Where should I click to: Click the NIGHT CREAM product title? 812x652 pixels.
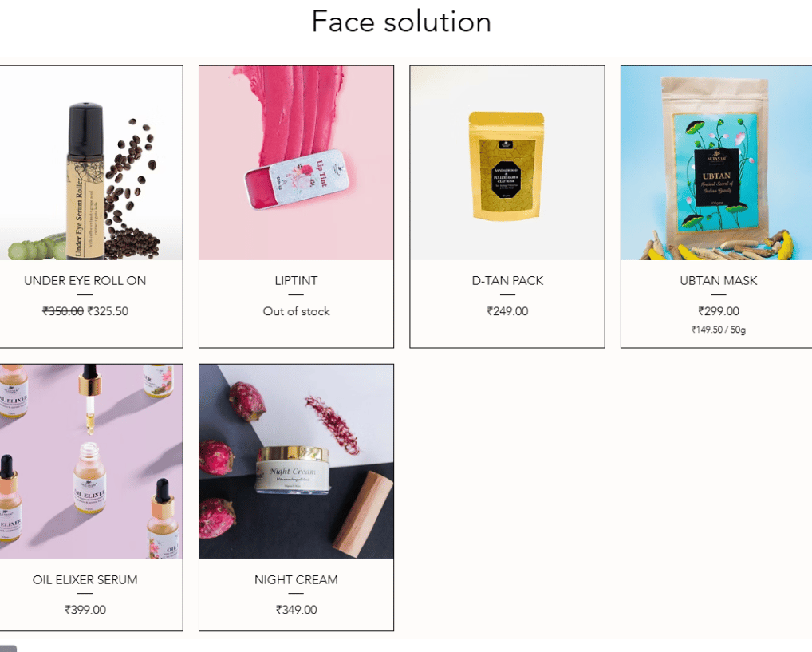pos(296,579)
